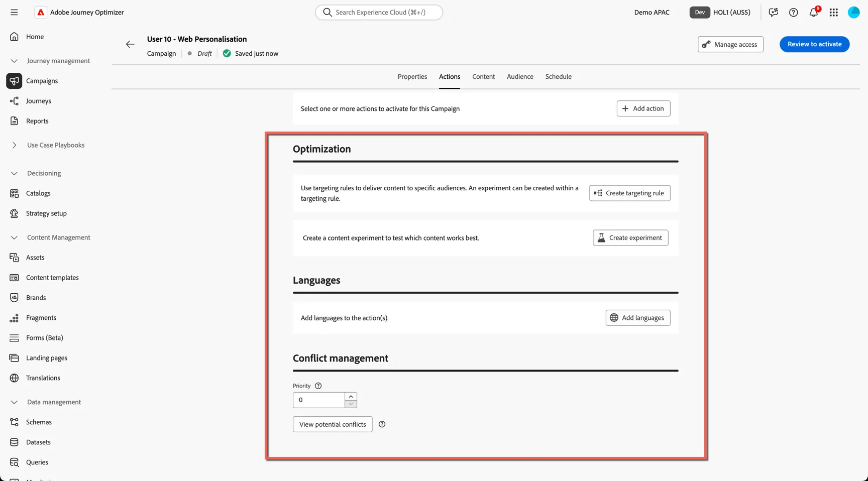
Task: Click the Adobe logo icon
Action: (41, 12)
